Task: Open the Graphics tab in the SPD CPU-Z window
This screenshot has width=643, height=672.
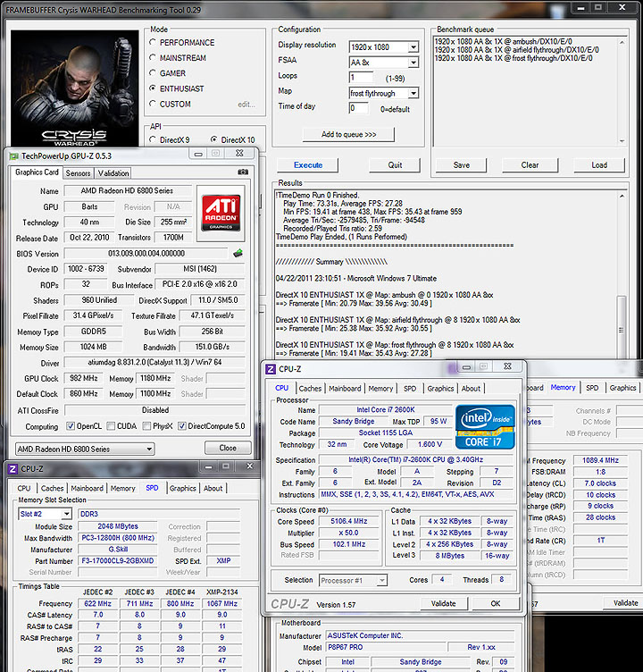Action: click(182, 488)
